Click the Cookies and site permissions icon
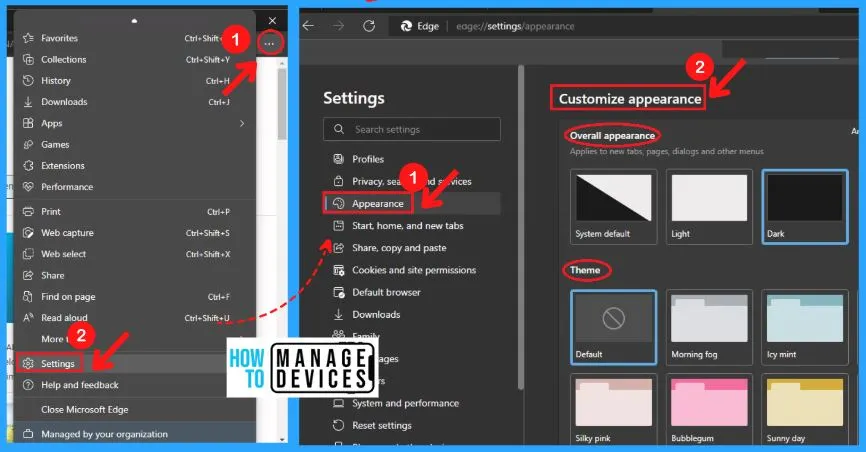Screen dimensions: 866x452 339,270
